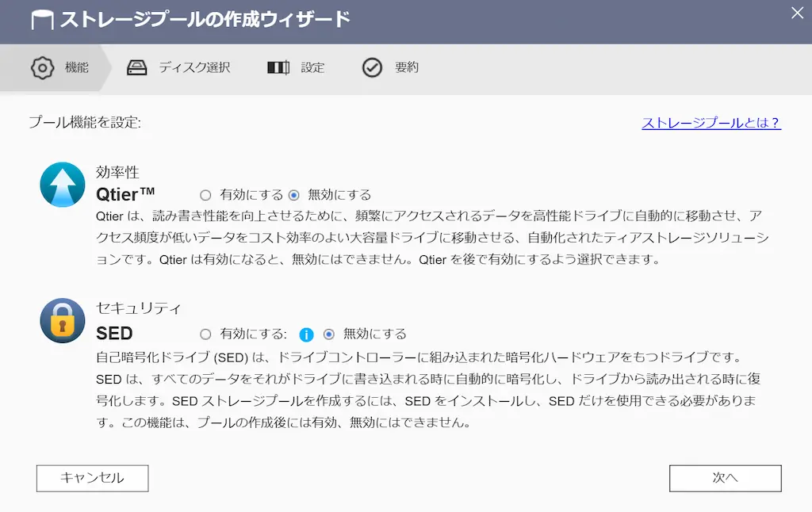The image size is (812, 512).
Task: Click the プール機能を設定: label
Action: 84,122
